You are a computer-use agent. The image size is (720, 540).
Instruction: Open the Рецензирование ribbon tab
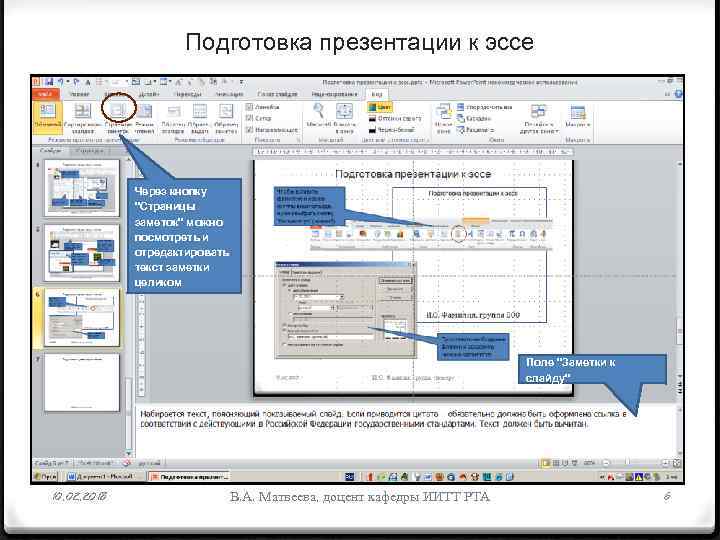click(x=334, y=94)
